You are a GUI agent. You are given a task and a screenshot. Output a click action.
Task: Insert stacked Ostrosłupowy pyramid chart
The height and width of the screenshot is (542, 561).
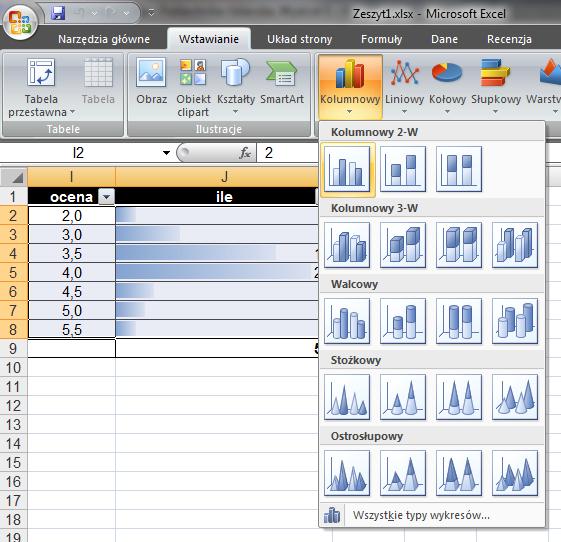pos(403,473)
